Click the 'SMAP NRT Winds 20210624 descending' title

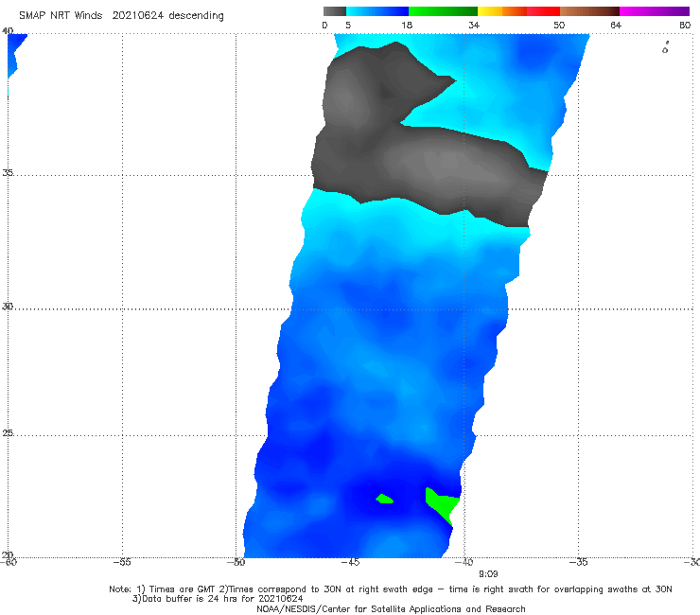[121, 16]
